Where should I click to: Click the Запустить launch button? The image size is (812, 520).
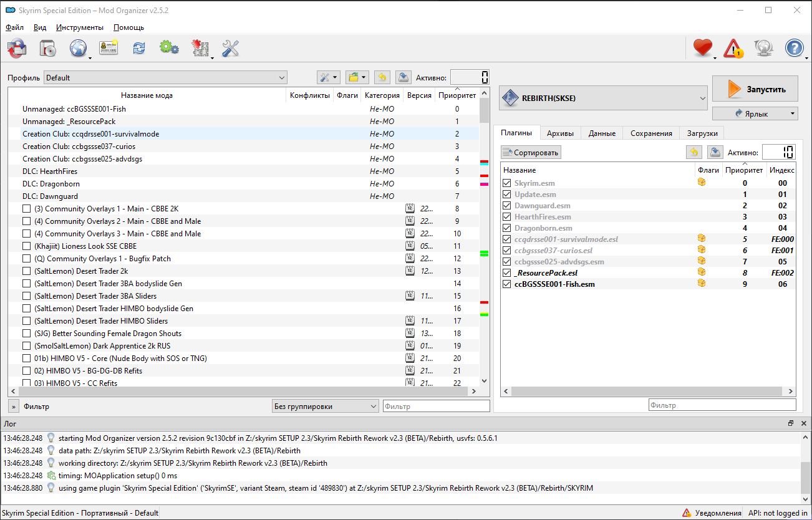click(755, 89)
